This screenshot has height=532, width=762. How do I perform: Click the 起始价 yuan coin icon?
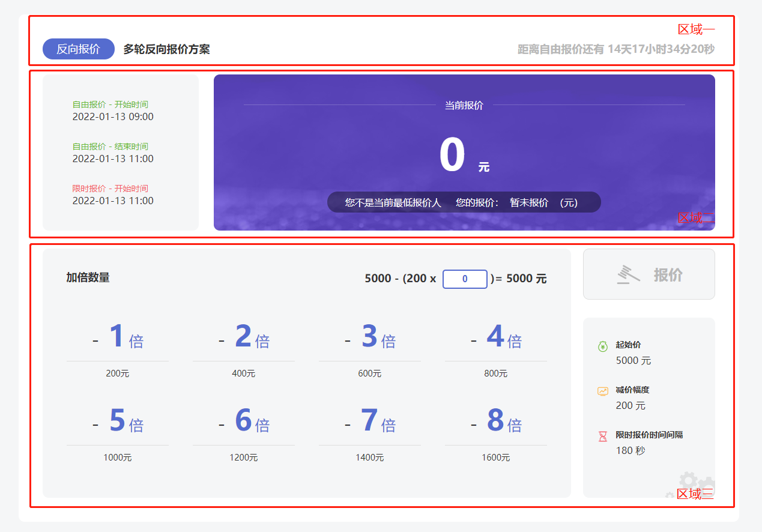[x=603, y=346]
